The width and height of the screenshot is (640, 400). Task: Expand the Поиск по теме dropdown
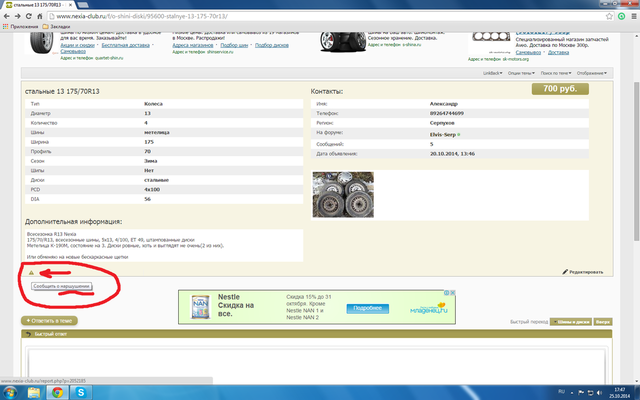click(x=555, y=73)
